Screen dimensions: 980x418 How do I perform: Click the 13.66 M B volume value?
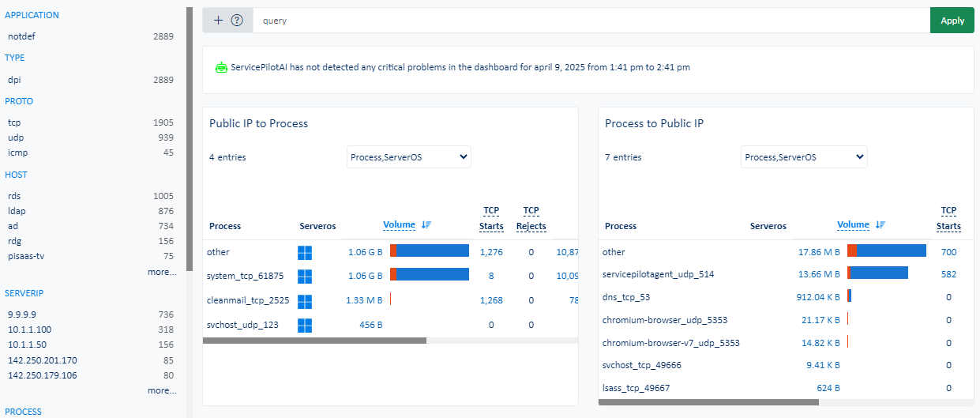pos(819,274)
